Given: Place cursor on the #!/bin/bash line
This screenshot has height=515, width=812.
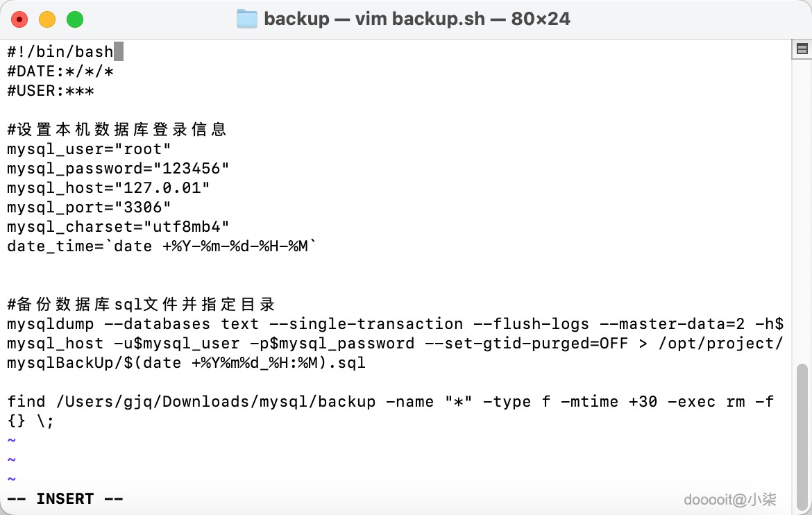Looking at the screenshot, I should point(60,52).
